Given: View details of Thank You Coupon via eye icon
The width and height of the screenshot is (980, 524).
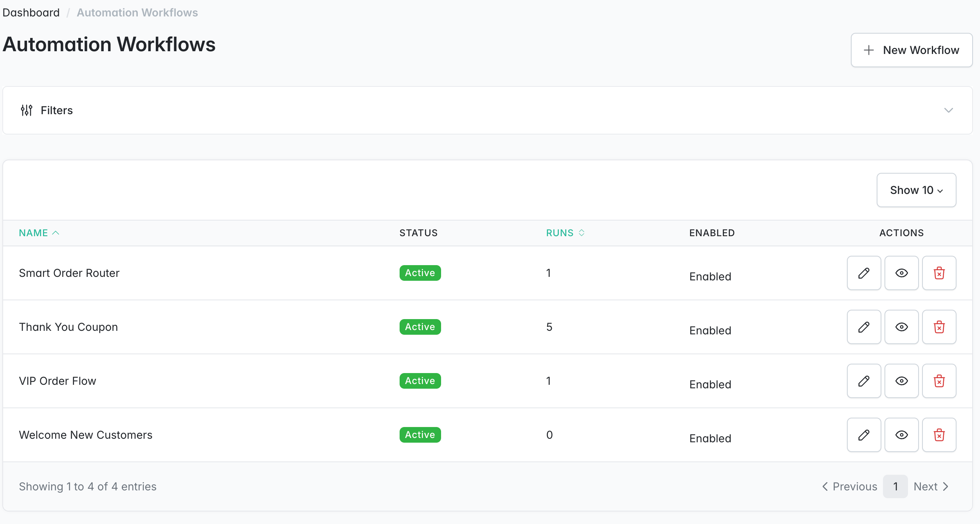Looking at the screenshot, I should 901,327.
